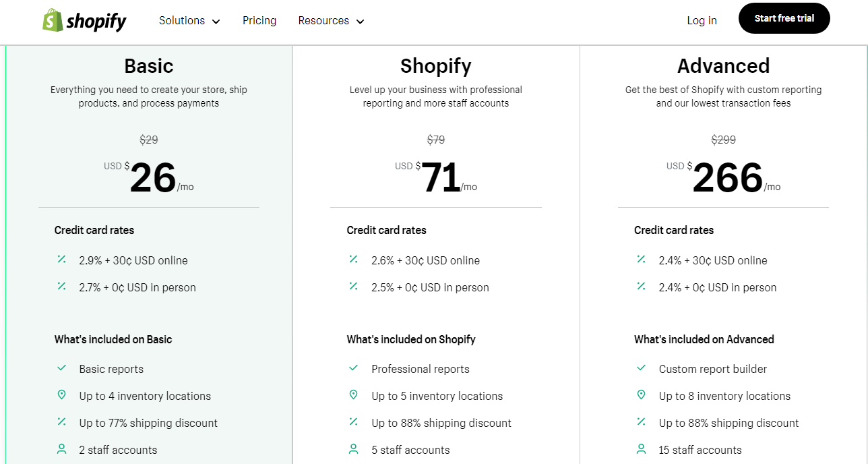Click checkmark icon next to Basic reports
The image size is (868, 464).
pos(61,368)
